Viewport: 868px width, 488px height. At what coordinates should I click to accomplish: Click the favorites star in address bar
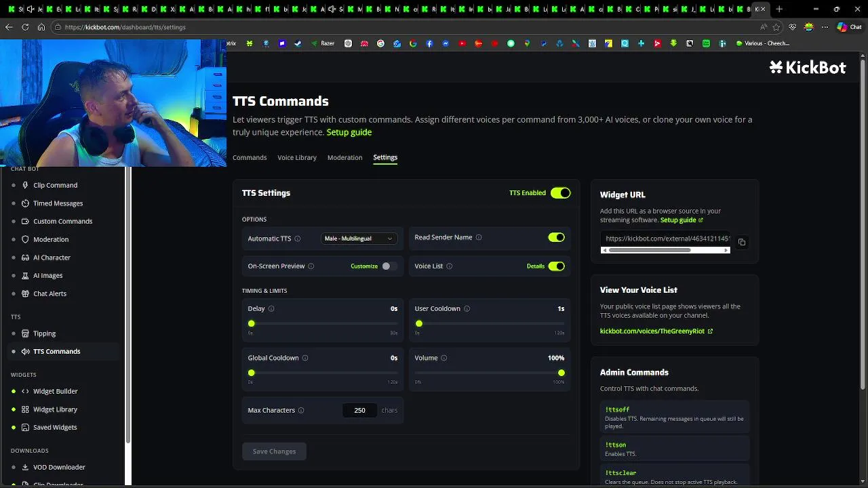point(776,27)
